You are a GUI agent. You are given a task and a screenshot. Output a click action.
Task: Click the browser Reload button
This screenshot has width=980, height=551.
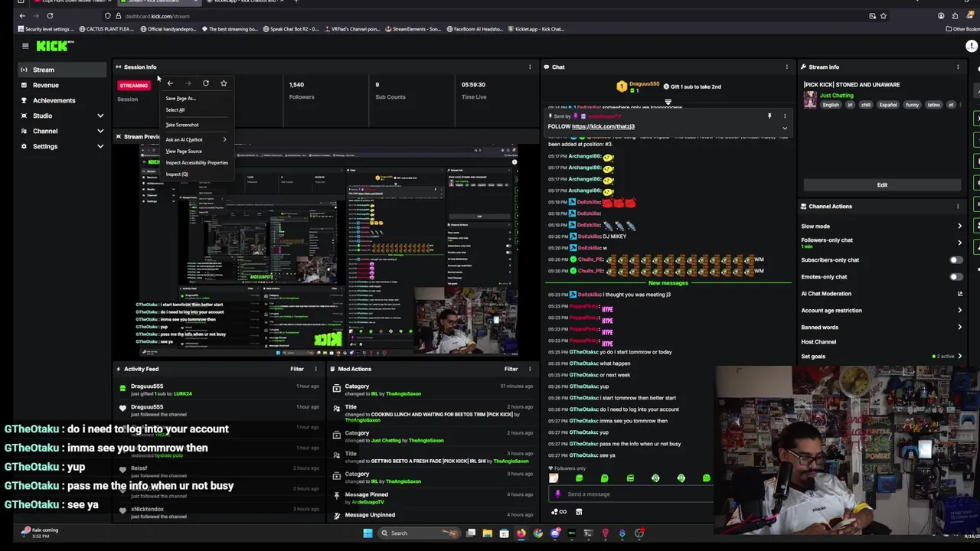pos(50,15)
